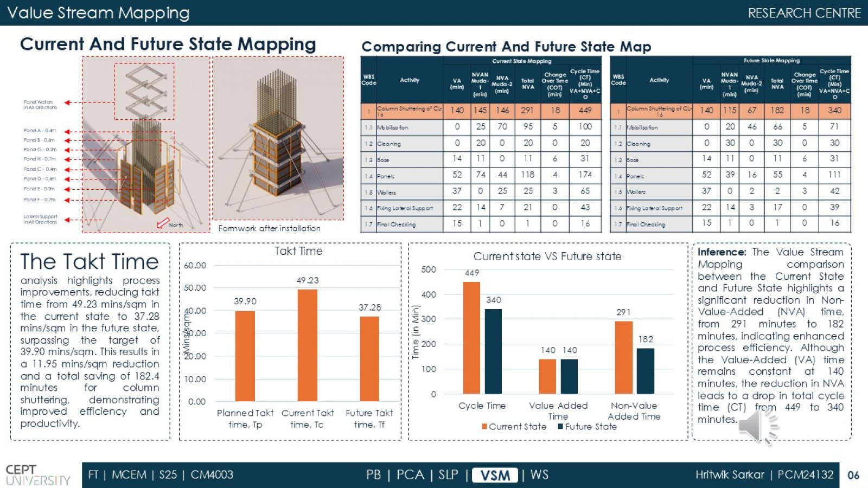Image resolution: width=868 pixels, height=488 pixels.
Task: Click the 118 cell in Current State Panels row
Action: pos(528,175)
